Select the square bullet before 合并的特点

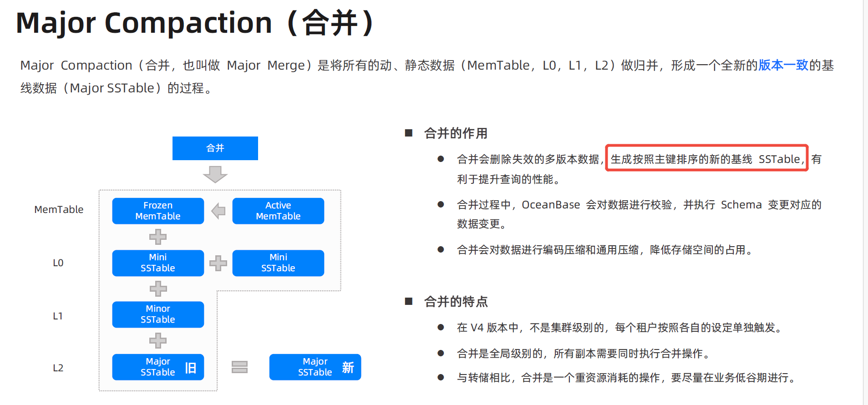pyautogui.click(x=409, y=301)
